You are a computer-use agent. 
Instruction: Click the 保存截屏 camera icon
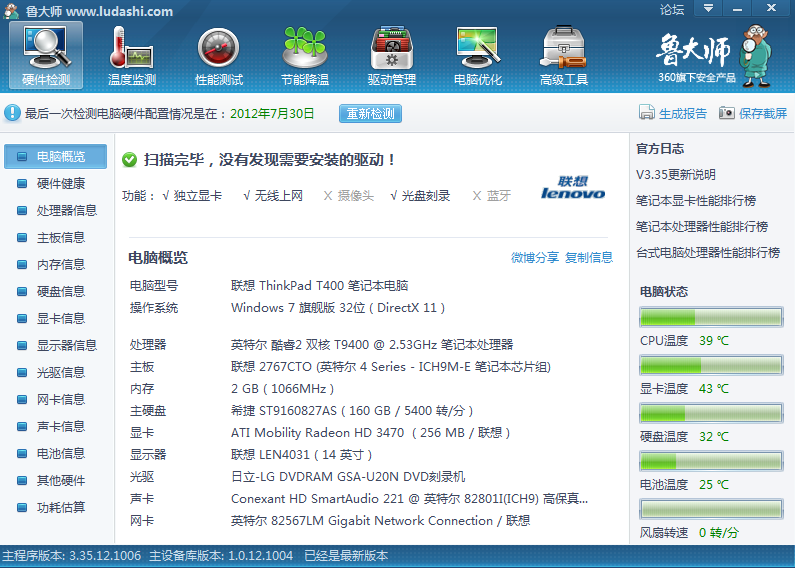point(727,114)
